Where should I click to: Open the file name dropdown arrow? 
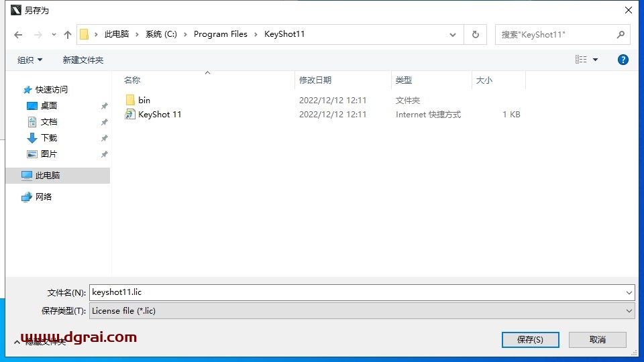coord(629,293)
